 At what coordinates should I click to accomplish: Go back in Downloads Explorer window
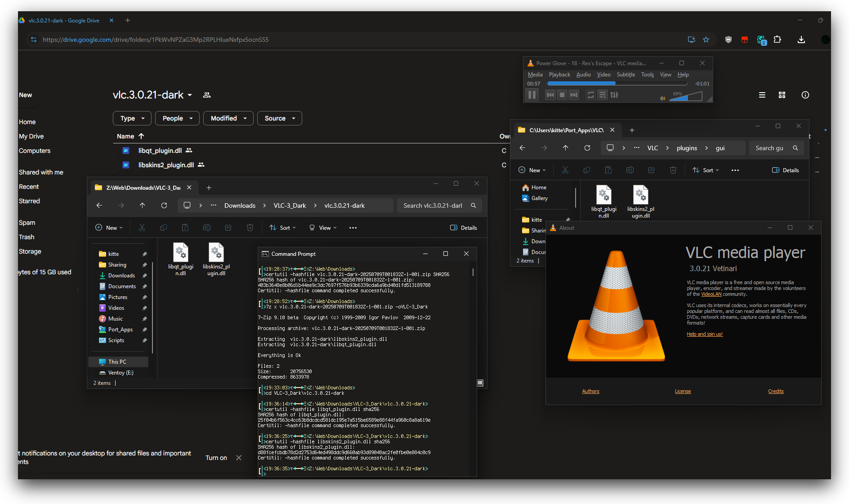click(x=99, y=205)
